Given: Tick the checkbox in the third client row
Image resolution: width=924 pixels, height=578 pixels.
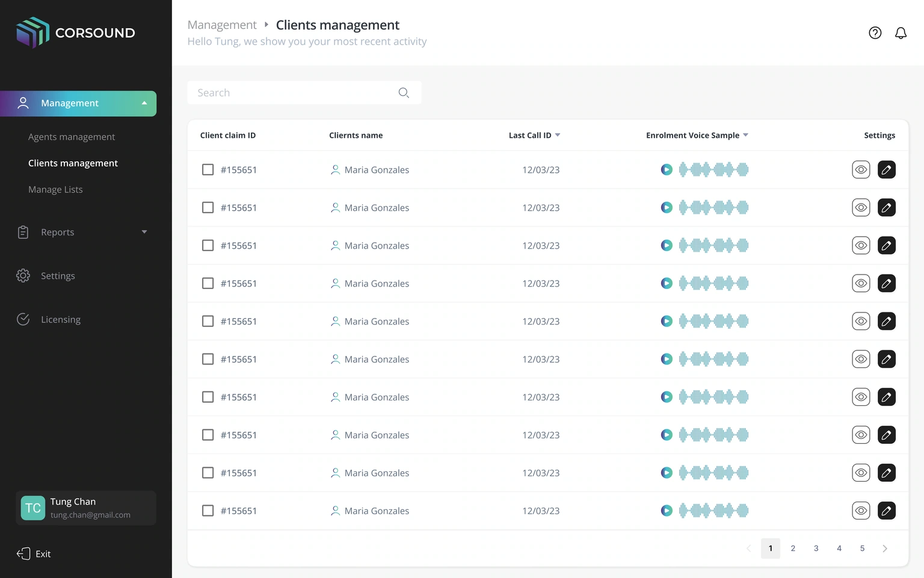Looking at the screenshot, I should click(208, 246).
